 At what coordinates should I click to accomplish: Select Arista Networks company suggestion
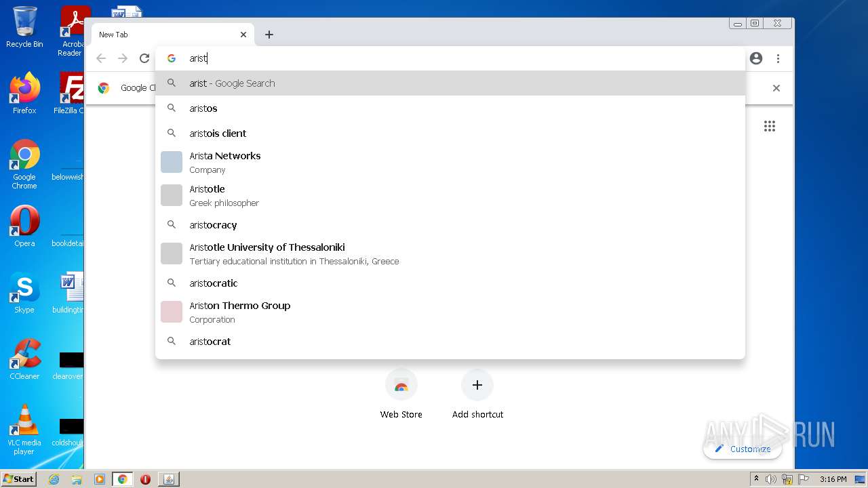point(450,163)
